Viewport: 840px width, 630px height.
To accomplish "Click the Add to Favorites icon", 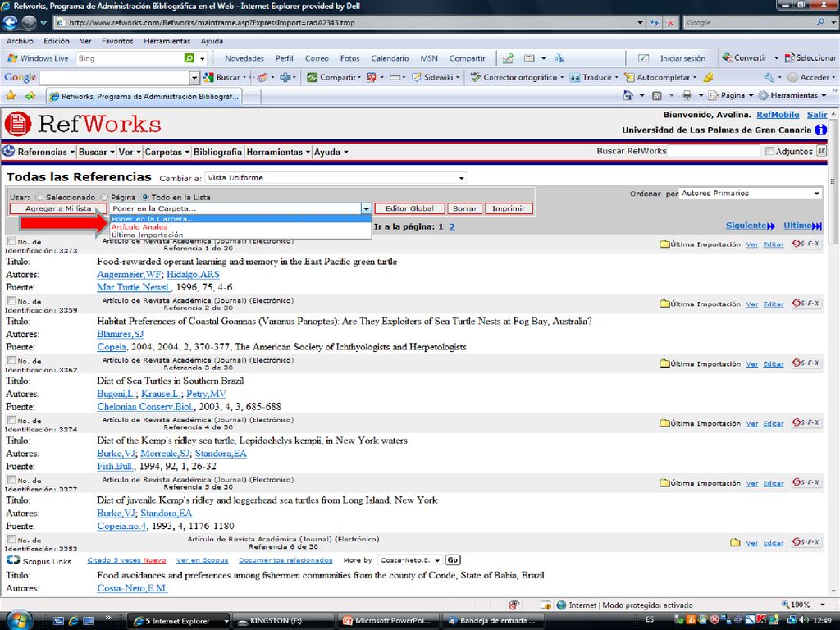I will pos(30,96).
